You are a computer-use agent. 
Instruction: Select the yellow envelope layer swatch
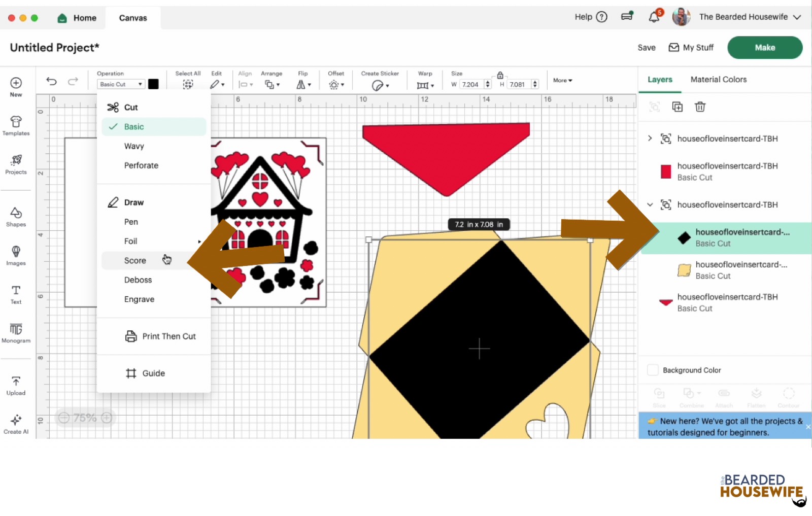click(684, 270)
